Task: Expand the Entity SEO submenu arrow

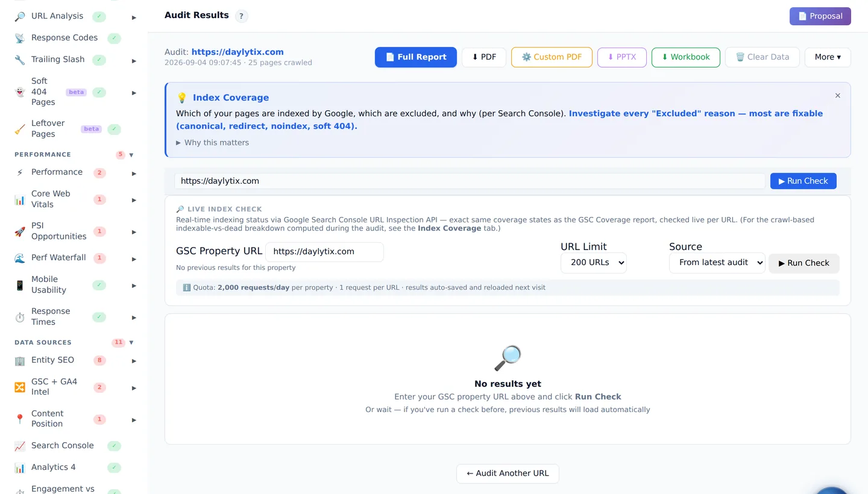Action: (x=134, y=361)
